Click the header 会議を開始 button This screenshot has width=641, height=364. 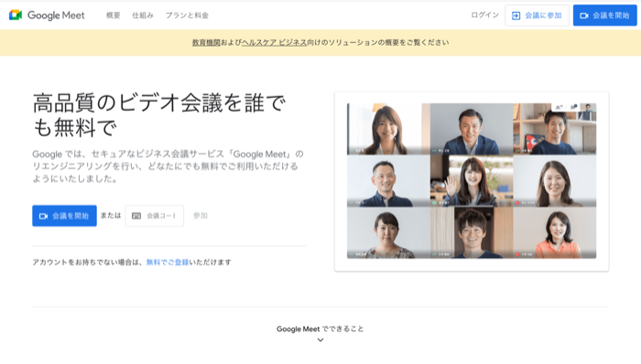click(604, 16)
